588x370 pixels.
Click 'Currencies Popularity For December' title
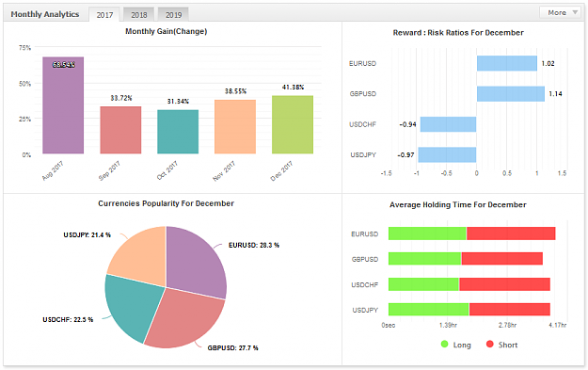tap(167, 203)
